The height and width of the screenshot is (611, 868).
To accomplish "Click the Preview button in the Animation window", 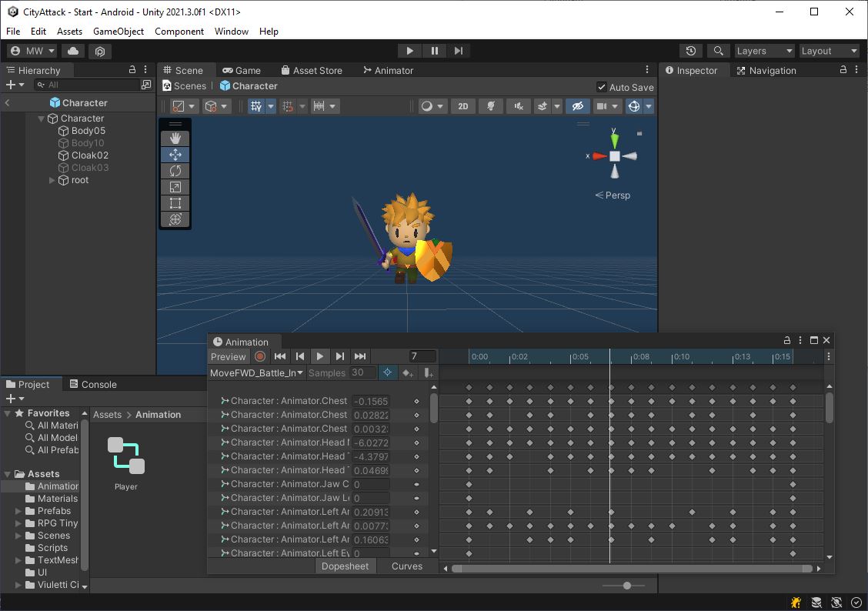I will (228, 356).
